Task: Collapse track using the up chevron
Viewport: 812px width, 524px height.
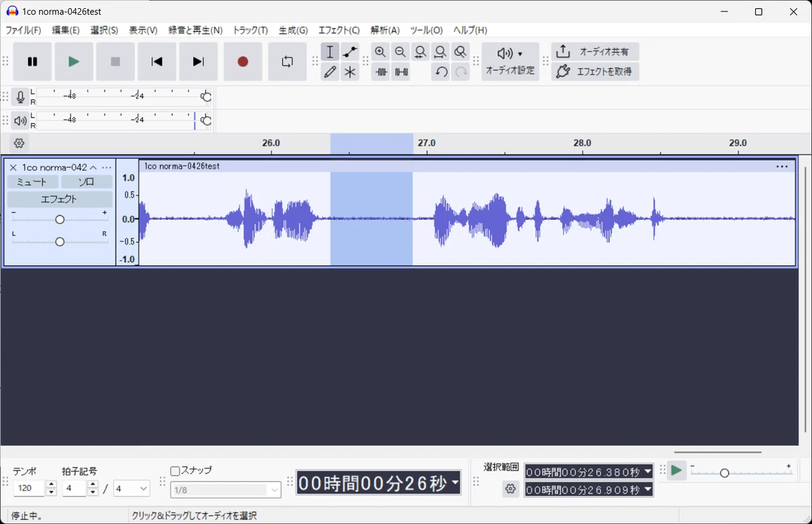Action: (93, 167)
